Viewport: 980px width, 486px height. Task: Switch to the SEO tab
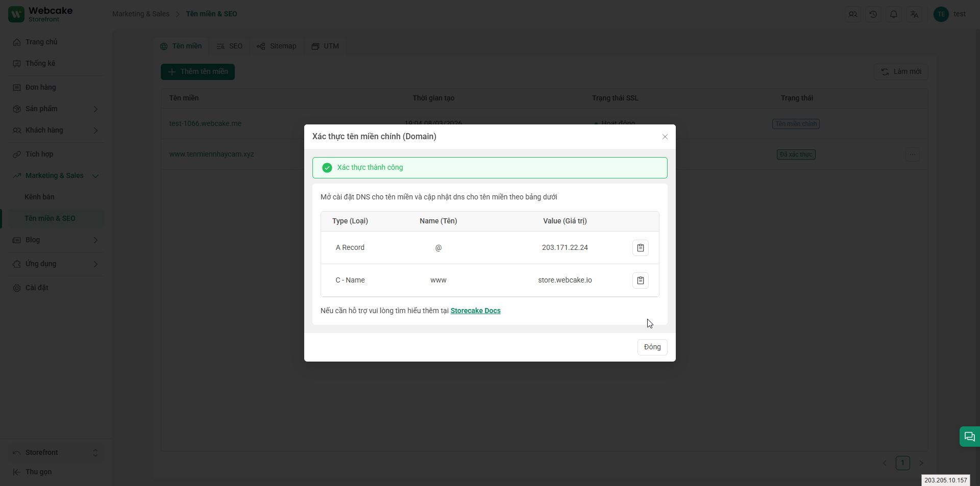tap(230, 46)
